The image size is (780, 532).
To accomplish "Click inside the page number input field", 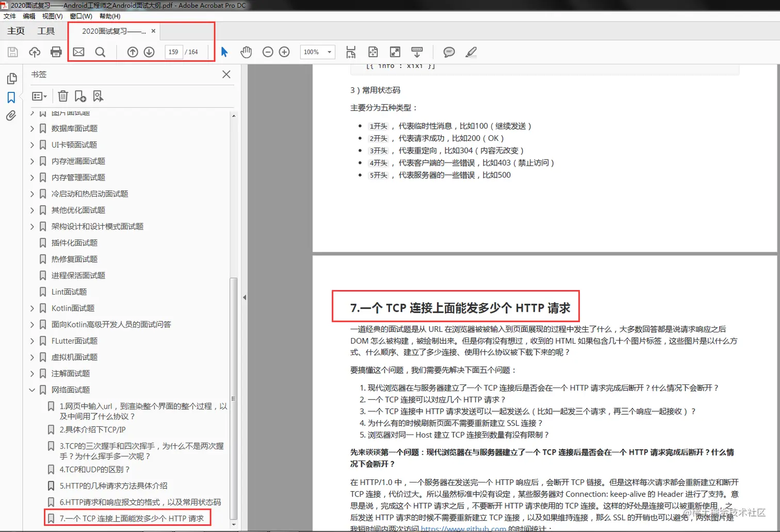I will point(173,52).
